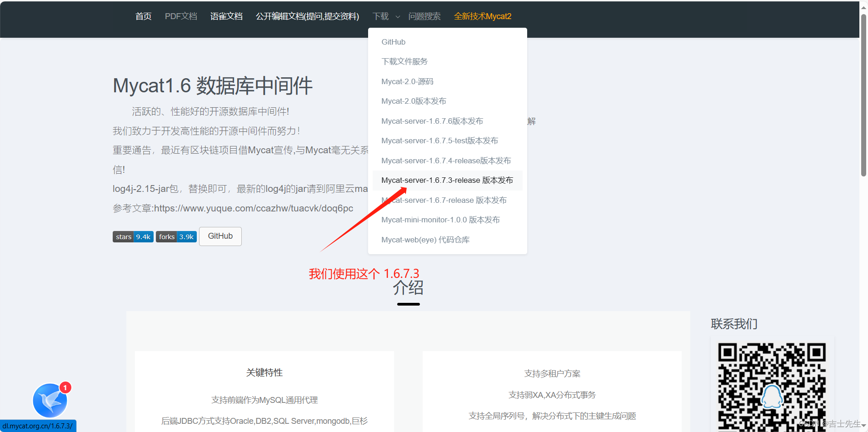Click 支持弱XA,XA分布式事务 text
This screenshot has height=432, width=868.
[x=552, y=395]
